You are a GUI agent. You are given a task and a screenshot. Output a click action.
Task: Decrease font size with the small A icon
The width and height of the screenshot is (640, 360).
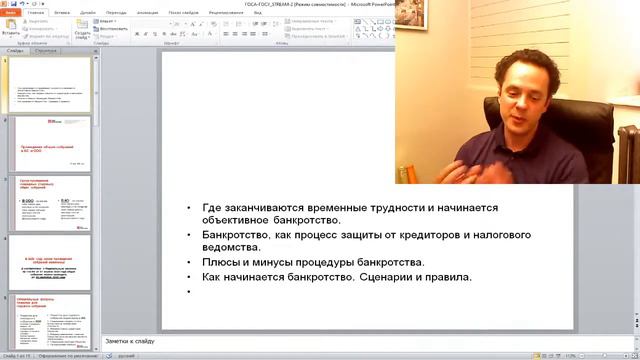[201, 24]
